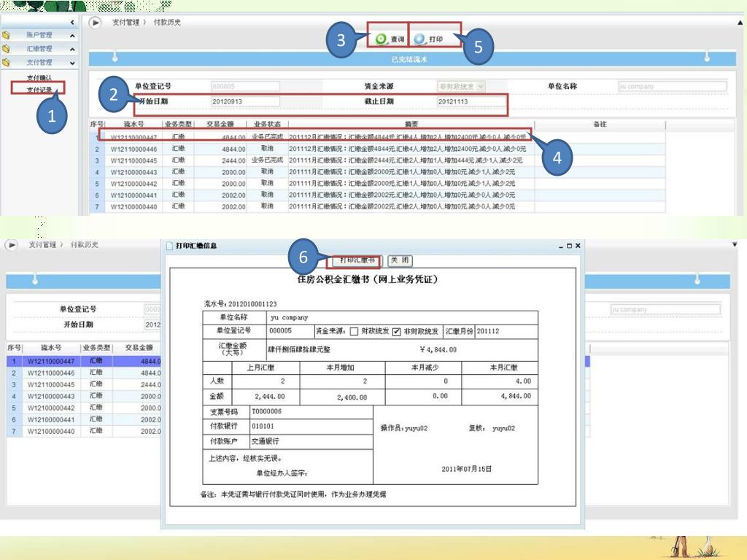
Task: Click the 打印 (print) globe icon
Action: [419, 39]
